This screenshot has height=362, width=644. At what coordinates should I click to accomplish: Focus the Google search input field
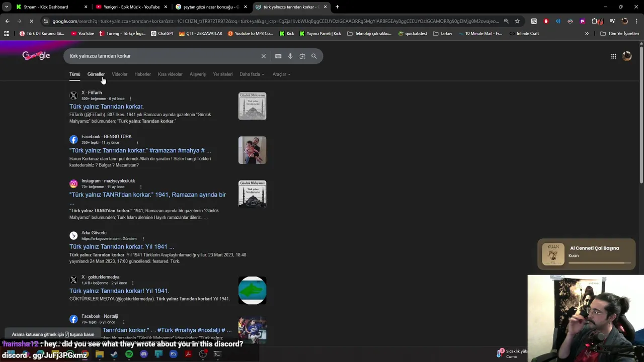pyautogui.click(x=164, y=56)
